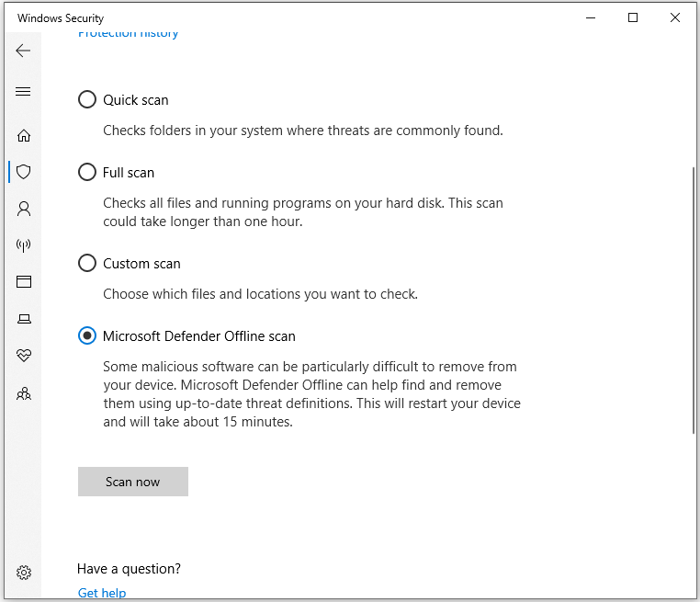Maximize the Windows Security window
This screenshot has height=602, width=700.
[x=633, y=18]
